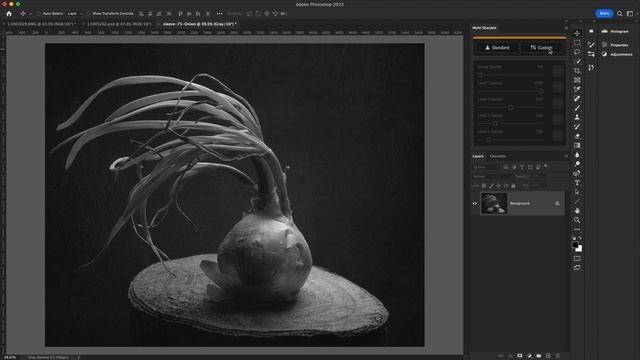The height and width of the screenshot is (360, 640).
Task: Open the Edit Toolbar three-dots menu
Action: (577, 229)
